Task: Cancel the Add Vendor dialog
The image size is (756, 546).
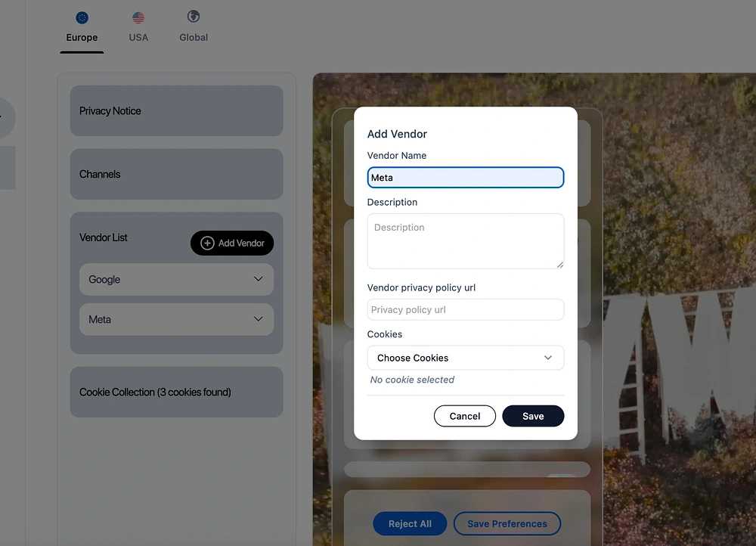Action: tap(465, 416)
